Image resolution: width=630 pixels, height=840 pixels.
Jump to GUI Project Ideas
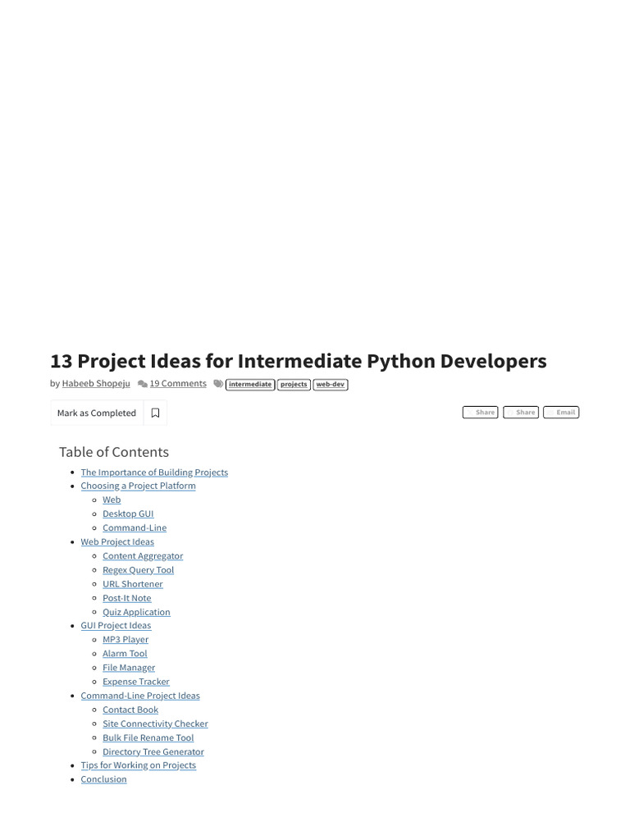pyautogui.click(x=116, y=626)
